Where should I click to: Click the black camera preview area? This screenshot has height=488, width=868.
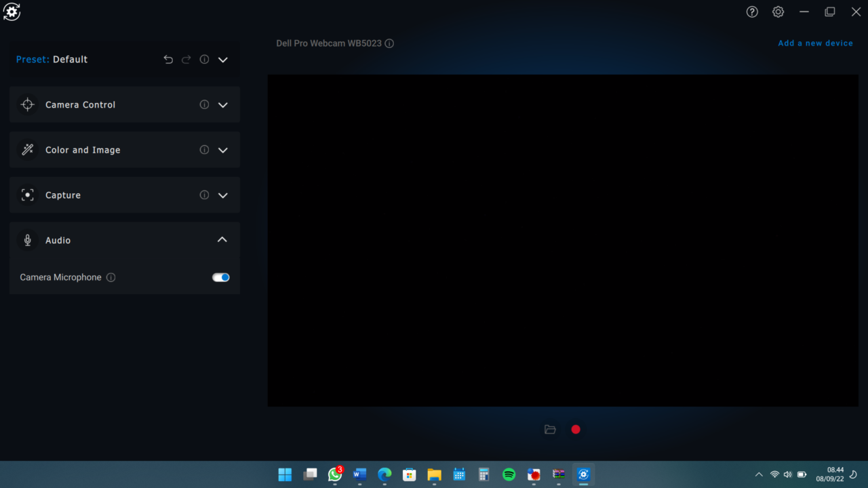[x=563, y=241]
